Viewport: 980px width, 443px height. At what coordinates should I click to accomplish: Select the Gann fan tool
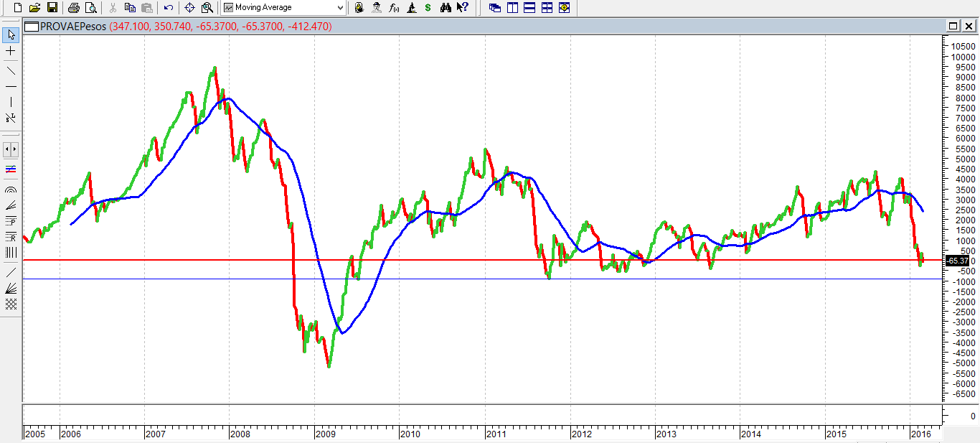point(11,288)
